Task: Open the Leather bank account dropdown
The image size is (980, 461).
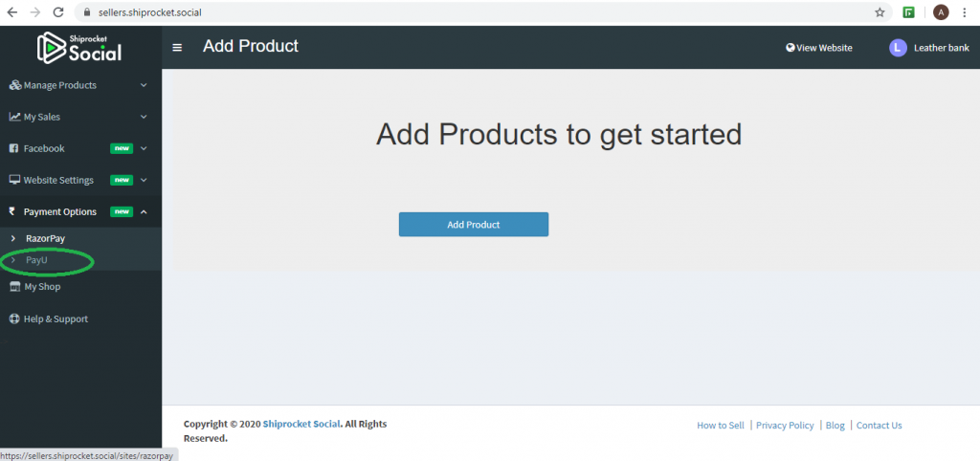Action: [929, 48]
